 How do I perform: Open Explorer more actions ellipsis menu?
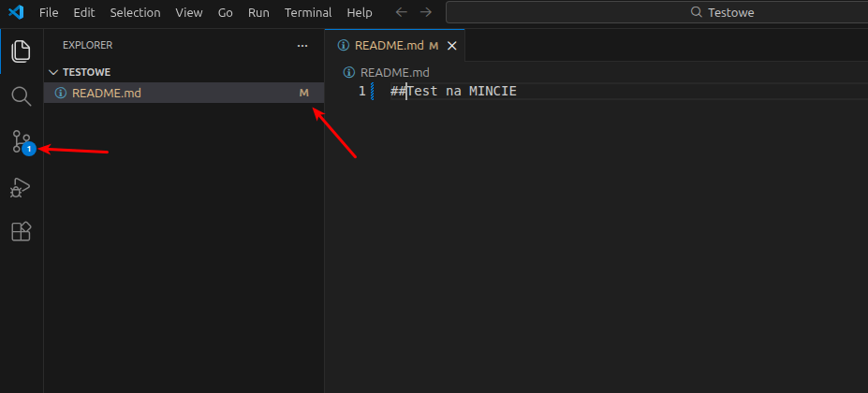click(302, 46)
